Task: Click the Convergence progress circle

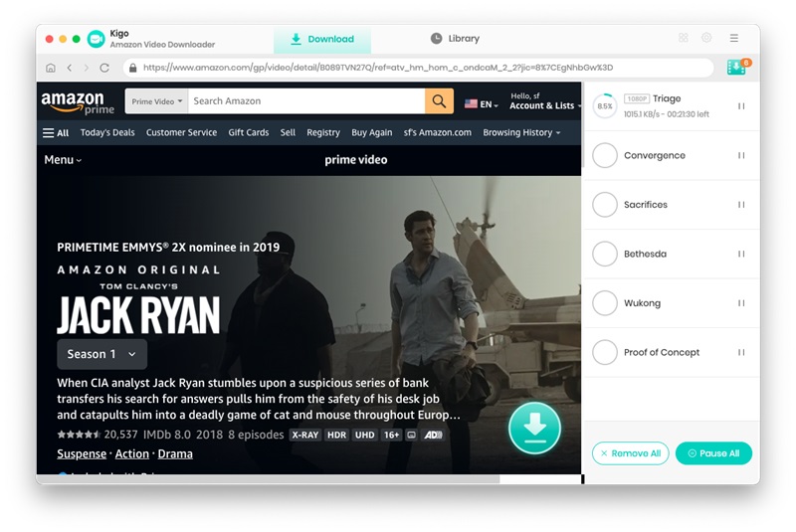Action: pos(605,155)
